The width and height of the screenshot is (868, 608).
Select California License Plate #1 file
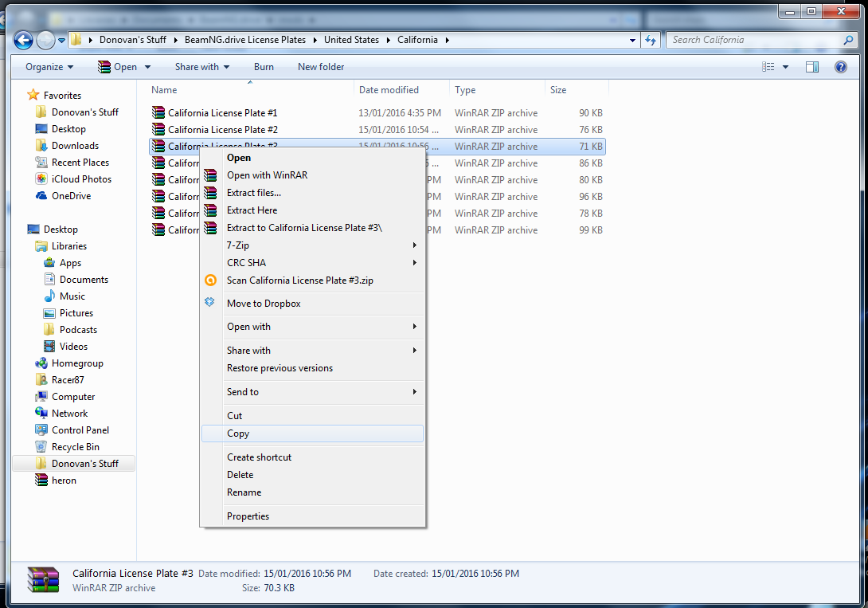click(222, 113)
